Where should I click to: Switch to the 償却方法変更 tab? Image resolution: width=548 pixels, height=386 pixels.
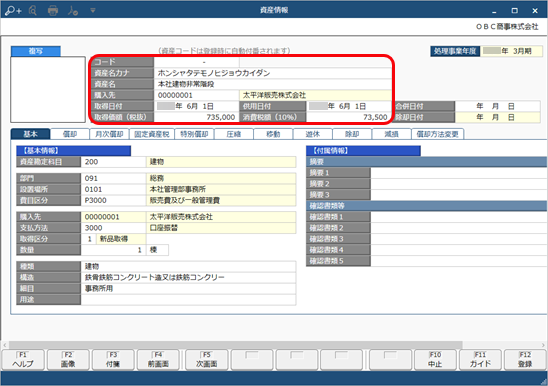[x=438, y=134]
